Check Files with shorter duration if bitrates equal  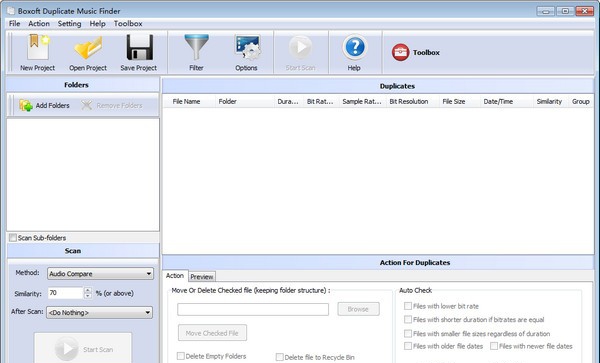[x=408, y=319]
